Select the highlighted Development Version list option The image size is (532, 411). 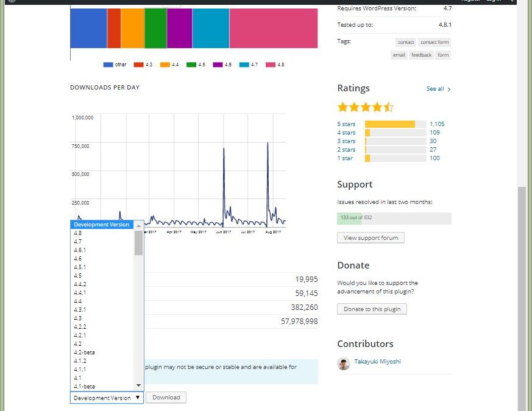point(102,225)
